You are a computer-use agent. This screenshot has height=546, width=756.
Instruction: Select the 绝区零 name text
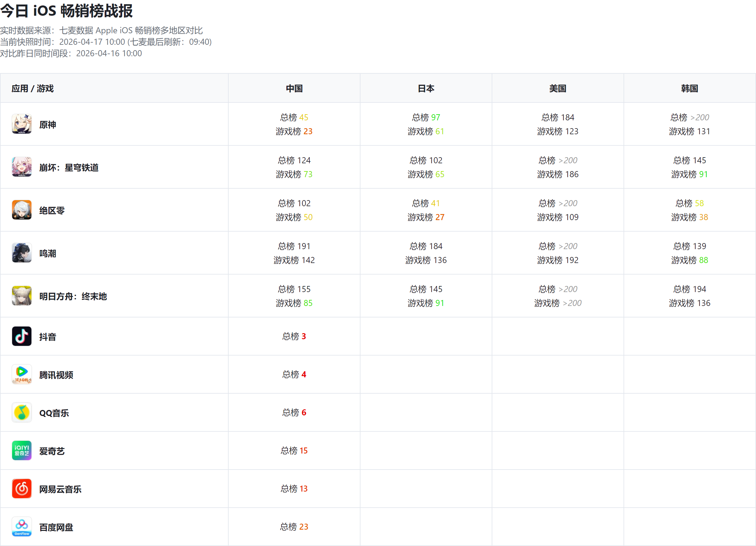pos(52,211)
